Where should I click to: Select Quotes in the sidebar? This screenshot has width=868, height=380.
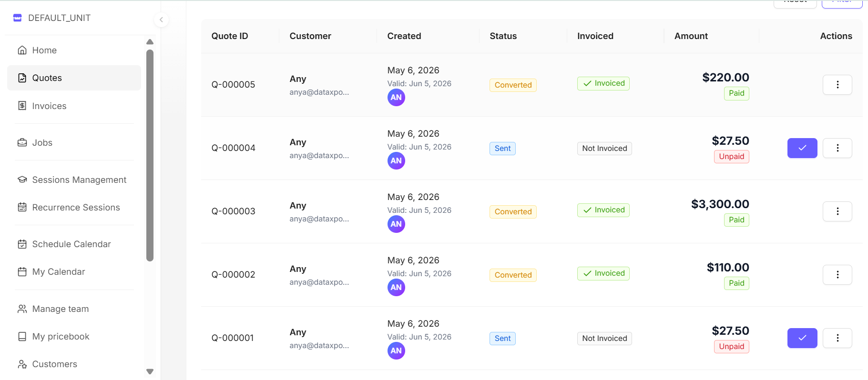(x=74, y=78)
